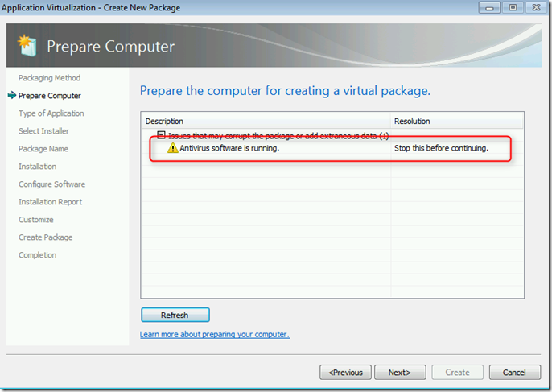Cancel the Create New Package wizard
This screenshot has width=552, height=392.
(515, 372)
